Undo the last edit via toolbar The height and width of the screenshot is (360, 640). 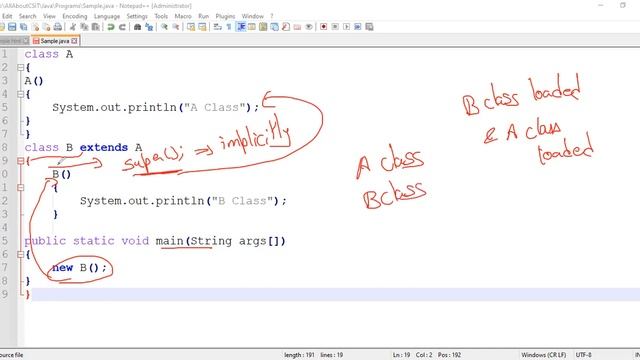tap(110, 27)
